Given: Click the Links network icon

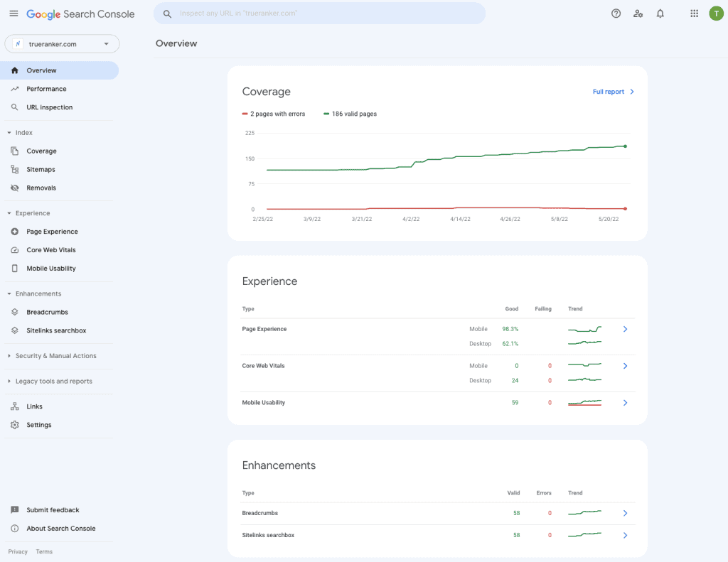Looking at the screenshot, I should tap(15, 406).
